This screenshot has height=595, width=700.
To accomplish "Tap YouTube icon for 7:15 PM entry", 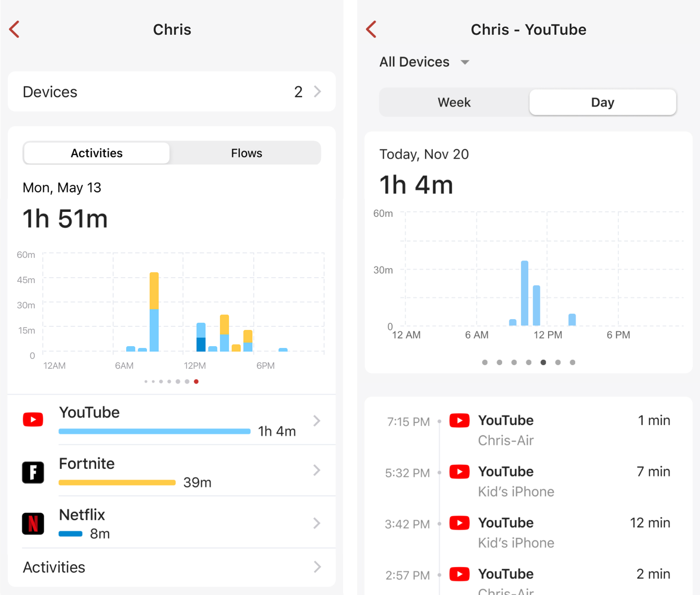I will 459,421.
